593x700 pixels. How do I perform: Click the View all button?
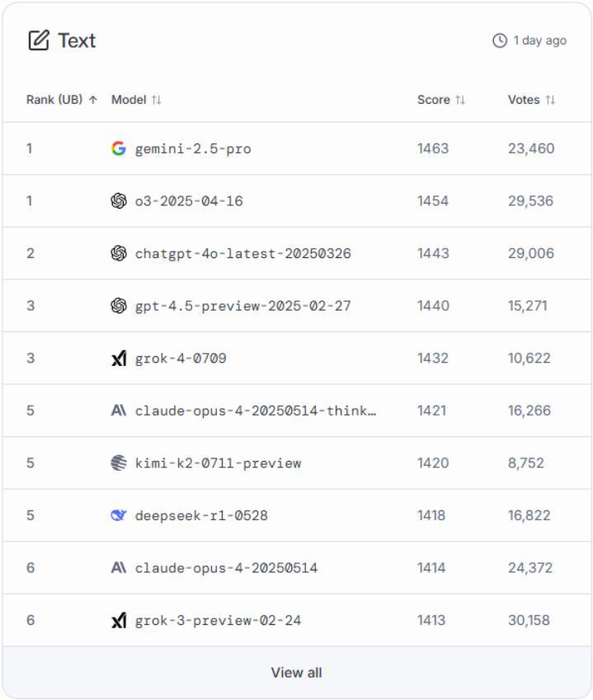pos(296,672)
